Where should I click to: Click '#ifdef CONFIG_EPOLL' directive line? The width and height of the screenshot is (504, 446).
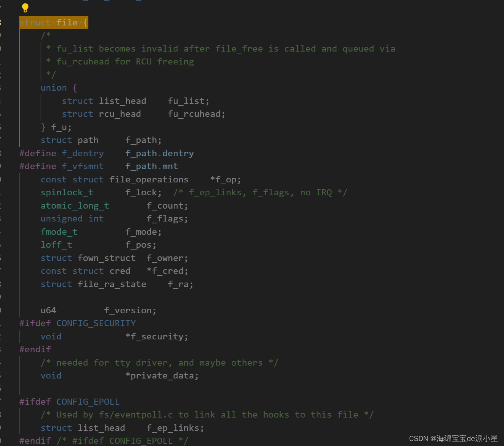(69, 402)
